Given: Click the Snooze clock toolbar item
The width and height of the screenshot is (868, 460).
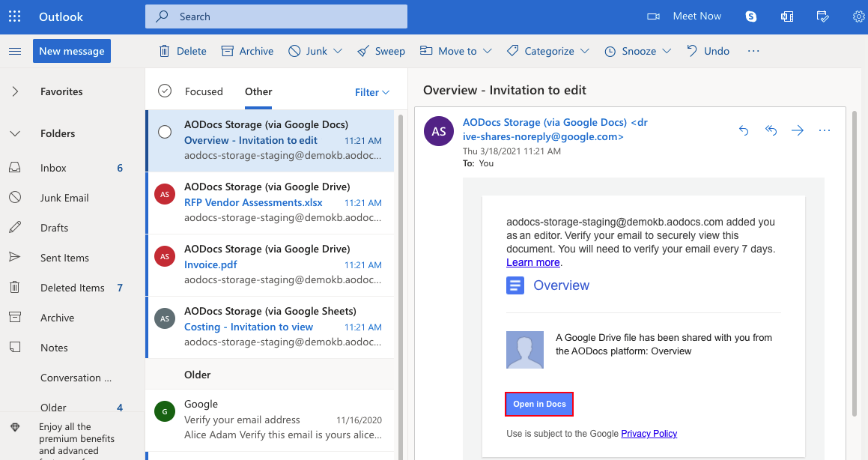Looking at the screenshot, I should coord(630,51).
